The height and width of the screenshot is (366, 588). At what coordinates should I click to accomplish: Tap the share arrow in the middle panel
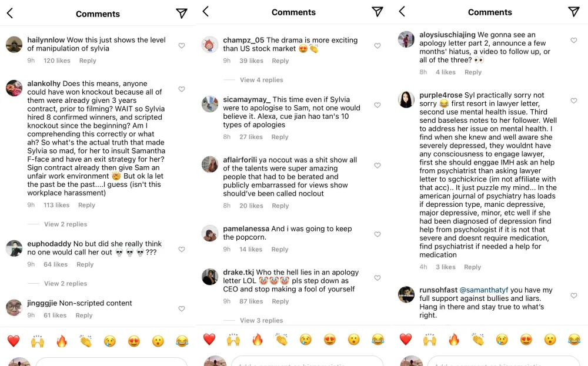[x=377, y=12]
